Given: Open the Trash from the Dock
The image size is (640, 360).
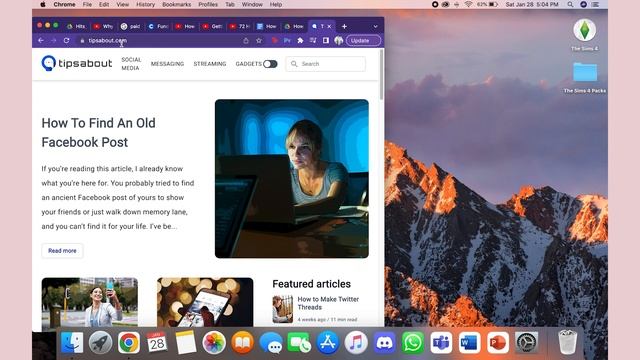Looking at the screenshot, I should coord(567,342).
